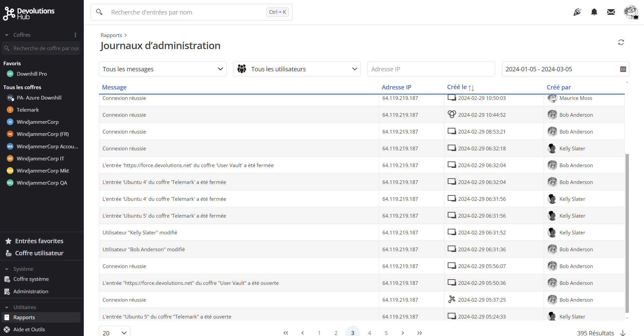Click the Ubuntu 5 a été fermée message
Viewport: 644px width, 336px height.
point(164,216)
